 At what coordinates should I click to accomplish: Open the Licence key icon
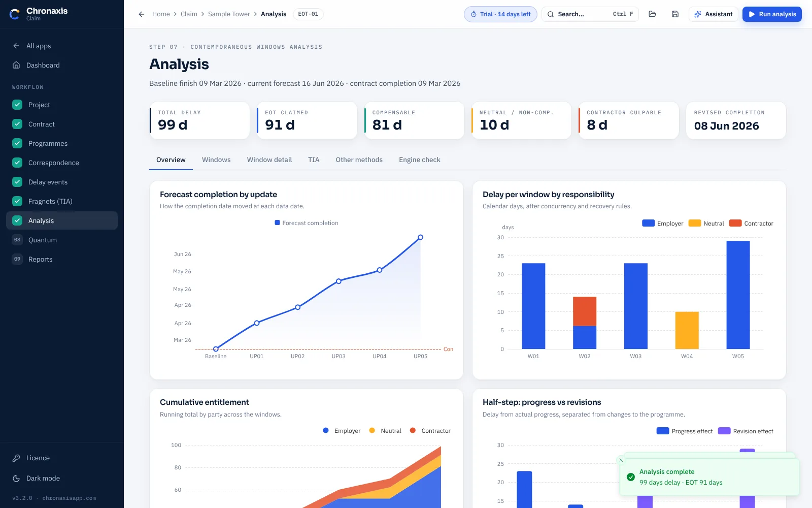point(16,458)
